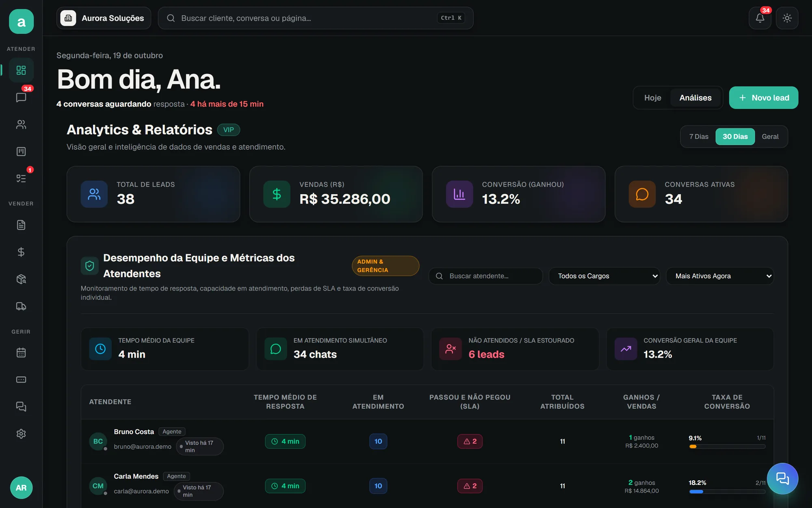812x508 pixels.
Task: Click the Aurora 'a' logo
Action: [21, 22]
